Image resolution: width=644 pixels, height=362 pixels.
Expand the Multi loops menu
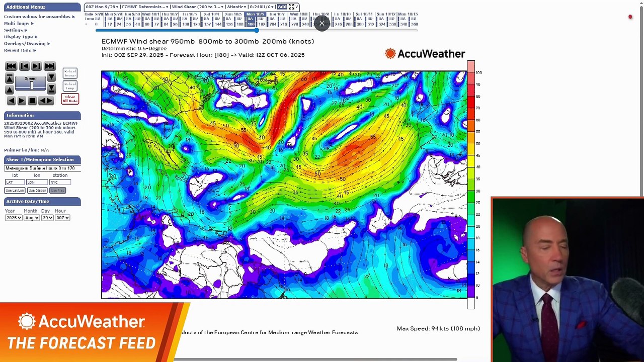(x=19, y=23)
